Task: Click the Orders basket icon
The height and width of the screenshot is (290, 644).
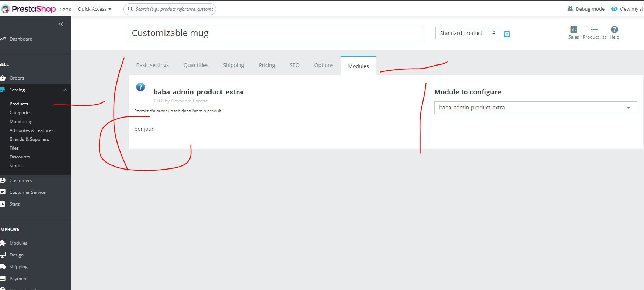Action: click(3, 78)
